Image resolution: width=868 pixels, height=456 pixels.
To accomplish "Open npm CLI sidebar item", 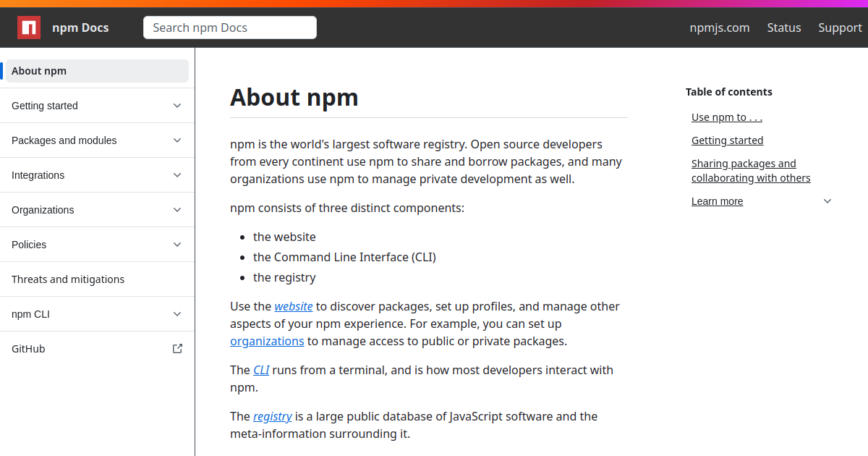I will tap(97, 314).
